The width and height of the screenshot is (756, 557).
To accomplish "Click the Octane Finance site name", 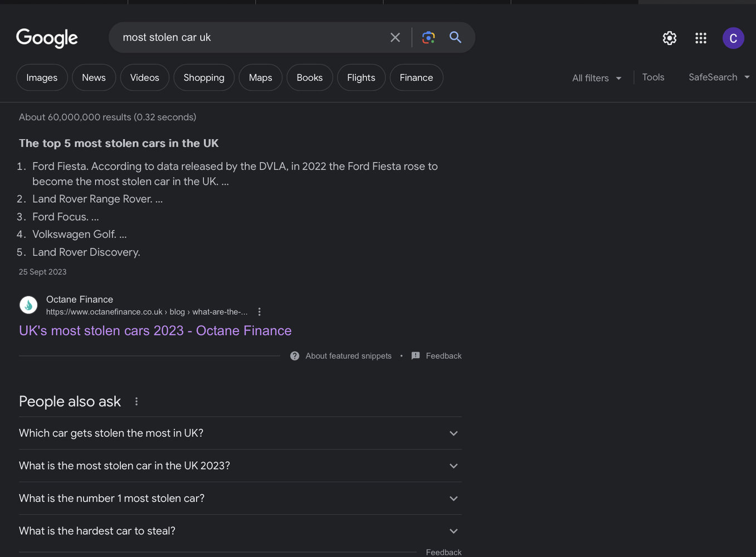I will (80, 300).
